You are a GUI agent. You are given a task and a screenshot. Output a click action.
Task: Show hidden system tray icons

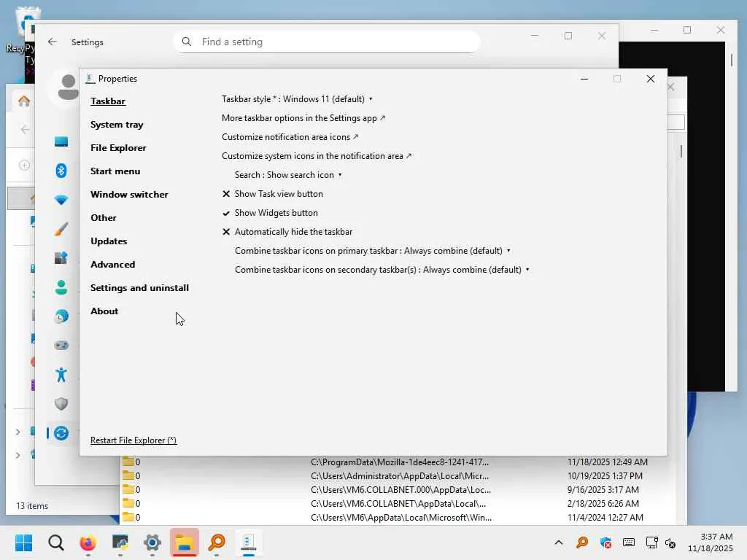[x=559, y=542]
